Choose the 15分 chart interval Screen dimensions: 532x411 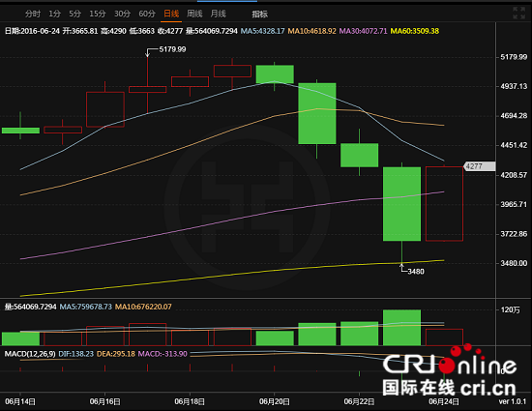pos(98,14)
